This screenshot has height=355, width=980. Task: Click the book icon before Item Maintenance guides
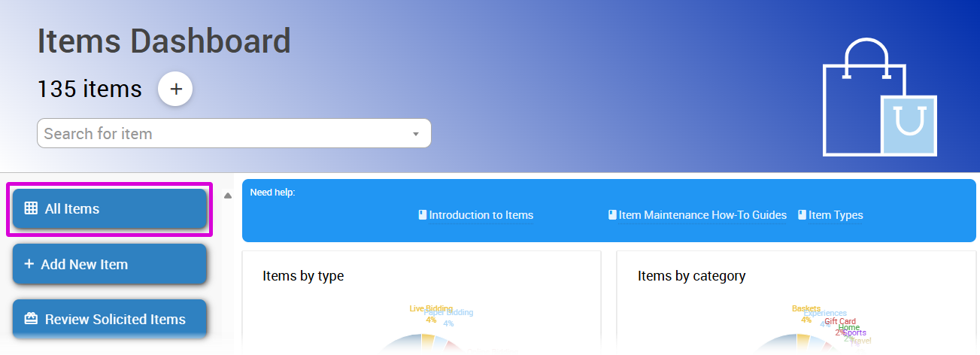[612, 215]
